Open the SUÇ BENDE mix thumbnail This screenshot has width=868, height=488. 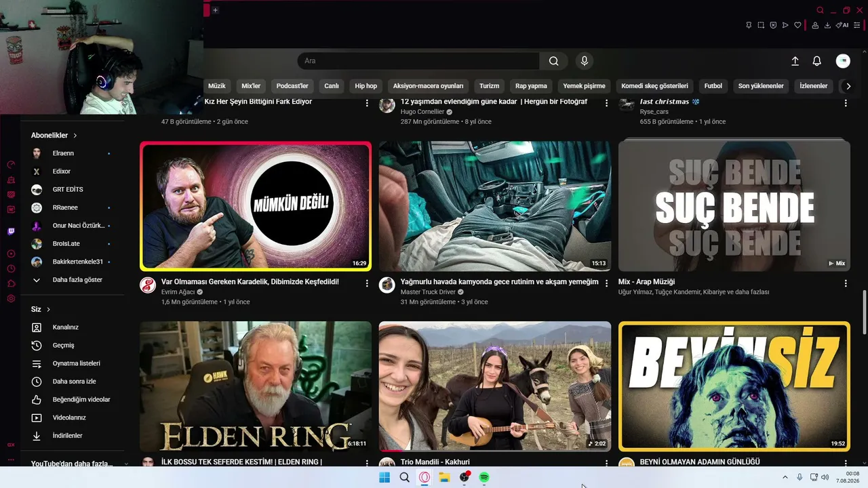[x=734, y=206]
